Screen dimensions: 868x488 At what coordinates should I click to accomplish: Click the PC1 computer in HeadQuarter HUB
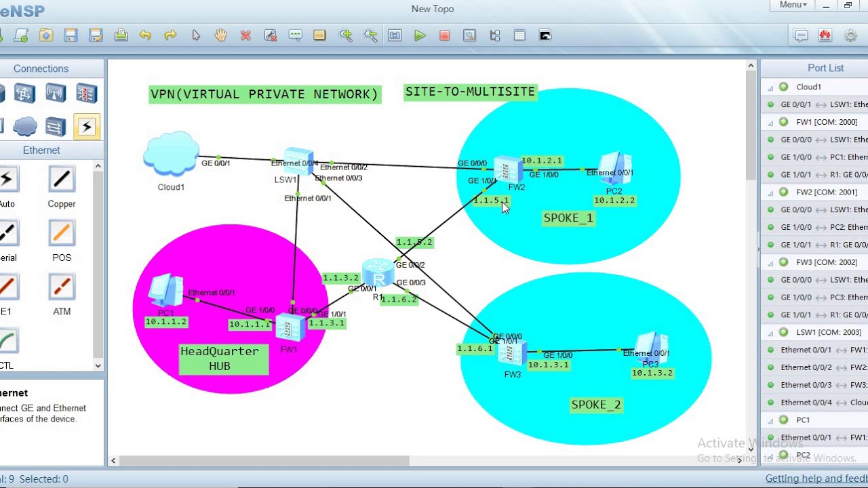click(165, 291)
